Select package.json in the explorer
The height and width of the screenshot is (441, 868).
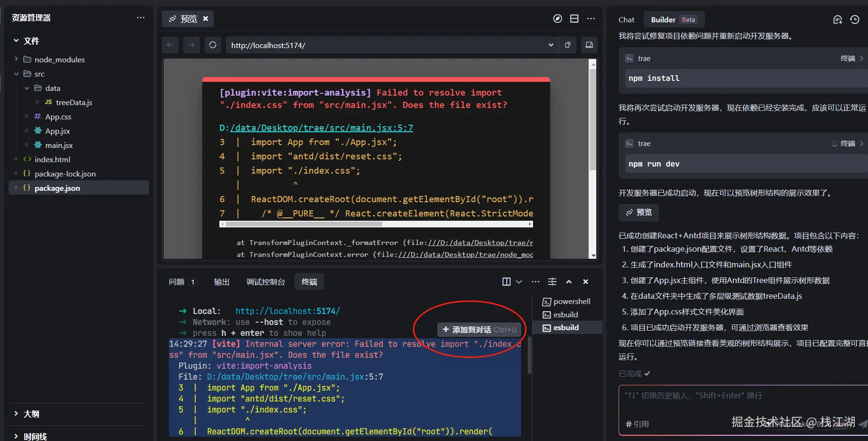click(79, 188)
